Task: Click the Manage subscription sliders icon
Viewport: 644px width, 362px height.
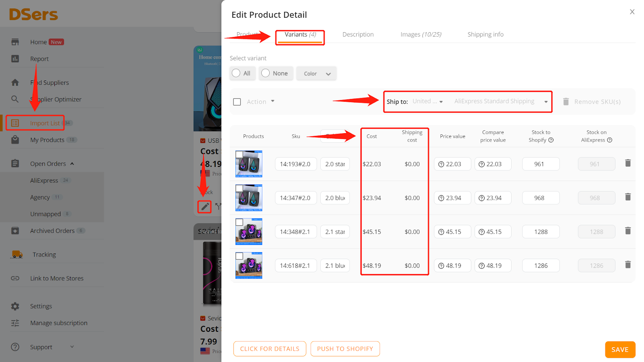Action: pyautogui.click(x=15, y=323)
